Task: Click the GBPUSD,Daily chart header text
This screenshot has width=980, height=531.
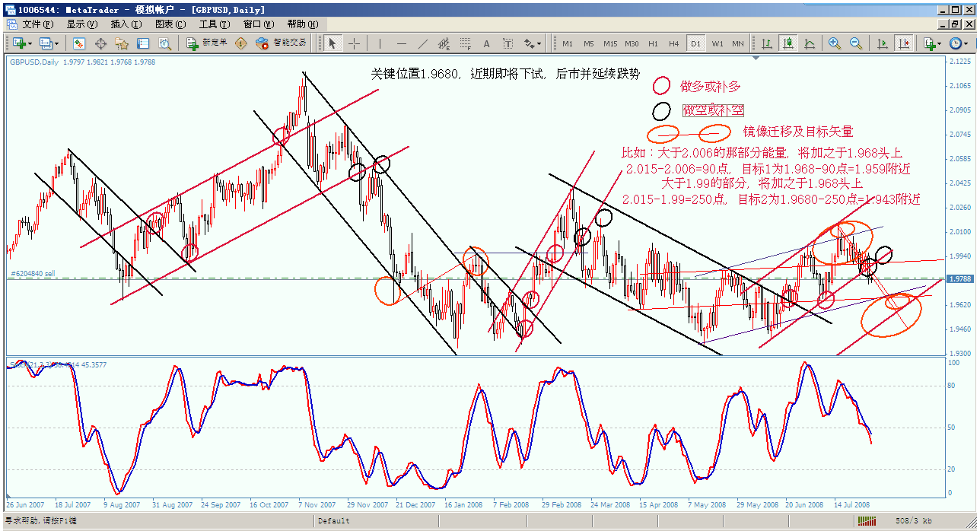Action: tap(33, 62)
